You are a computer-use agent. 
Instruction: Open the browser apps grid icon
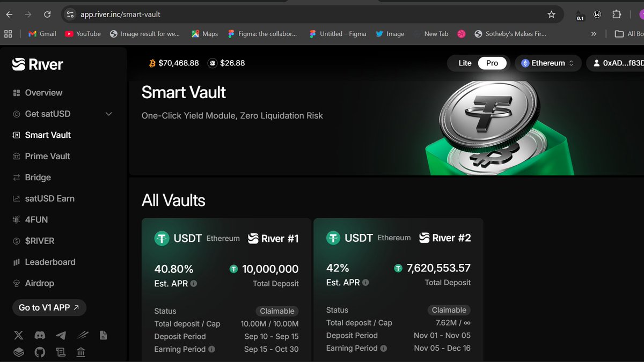(8, 34)
